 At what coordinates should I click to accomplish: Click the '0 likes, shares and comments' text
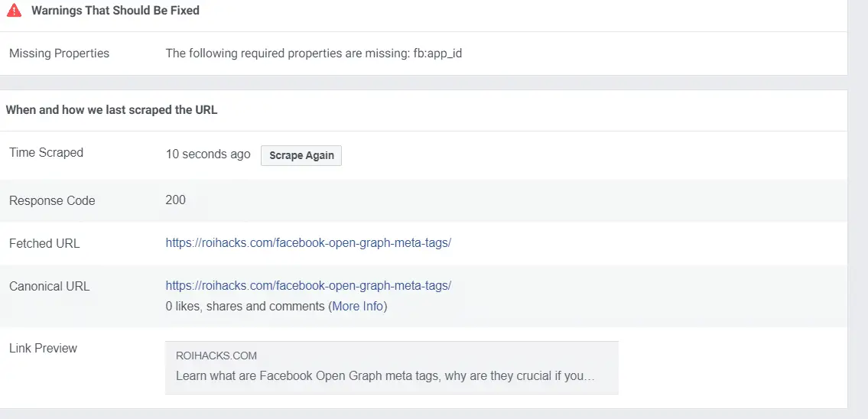pyautogui.click(x=245, y=306)
